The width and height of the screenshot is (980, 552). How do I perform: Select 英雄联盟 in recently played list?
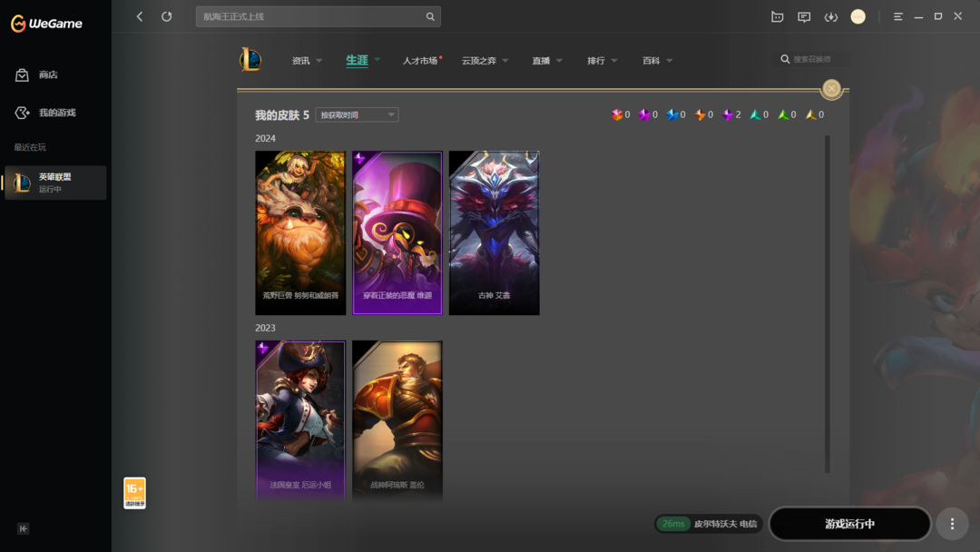pos(55,182)
